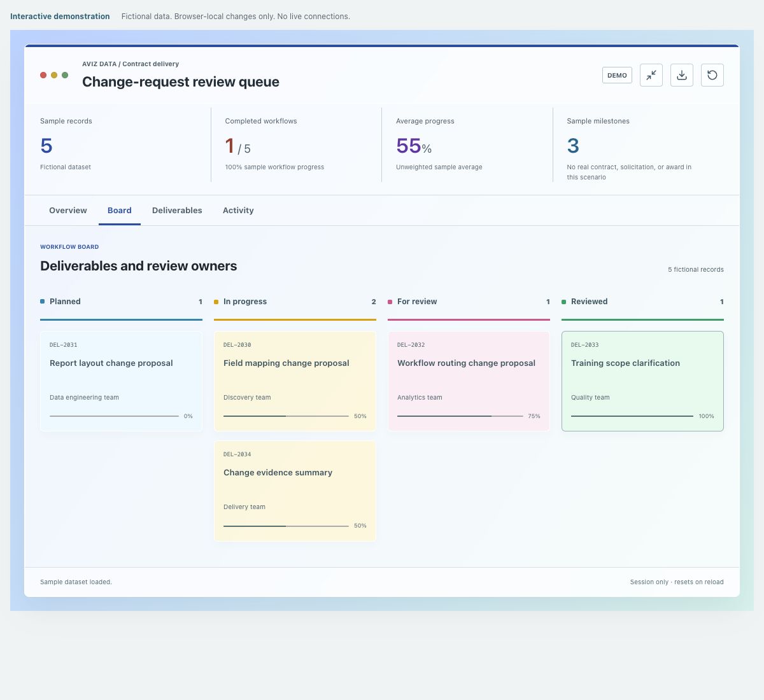The height and width of the screenshot is (700, 764).
Task: Select the Training scope clarification card
Action: [x=642, y=381]
